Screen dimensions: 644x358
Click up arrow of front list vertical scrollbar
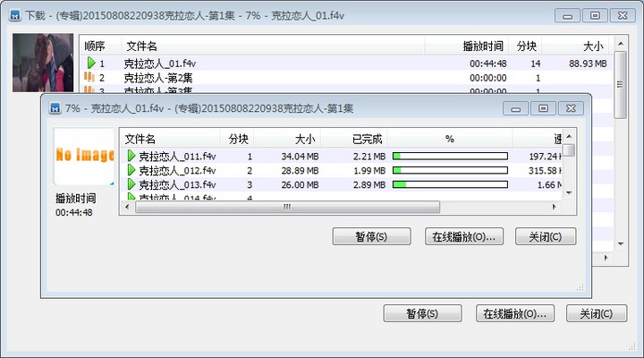(x=569, y=136)
